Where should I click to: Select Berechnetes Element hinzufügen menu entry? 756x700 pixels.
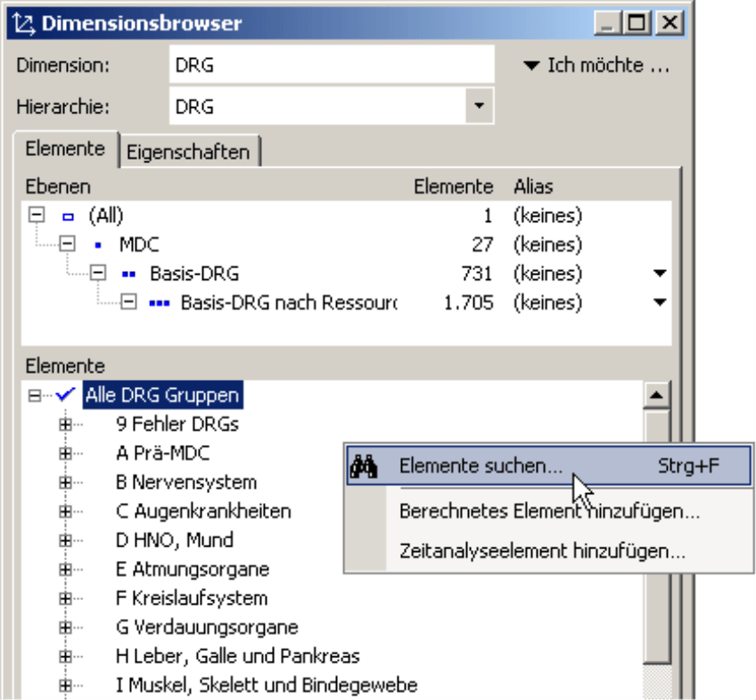coord(548,512)
